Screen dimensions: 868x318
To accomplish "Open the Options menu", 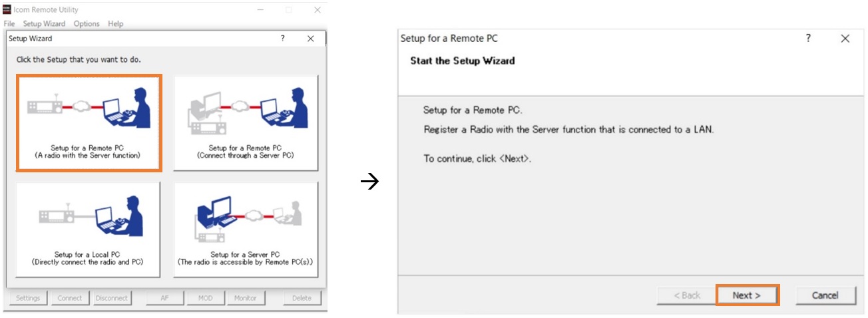I will point(87,24).
